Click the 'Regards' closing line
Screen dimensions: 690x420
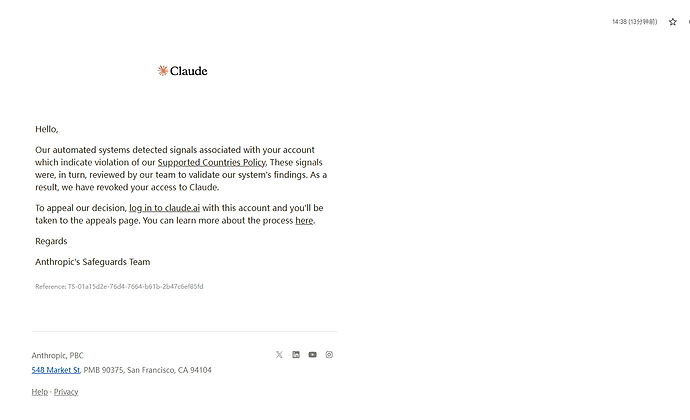(x=51, y=241)
